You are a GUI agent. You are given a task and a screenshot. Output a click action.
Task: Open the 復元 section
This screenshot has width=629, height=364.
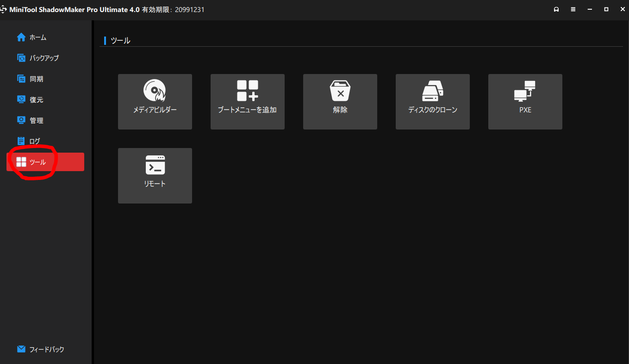click(45, 100)
